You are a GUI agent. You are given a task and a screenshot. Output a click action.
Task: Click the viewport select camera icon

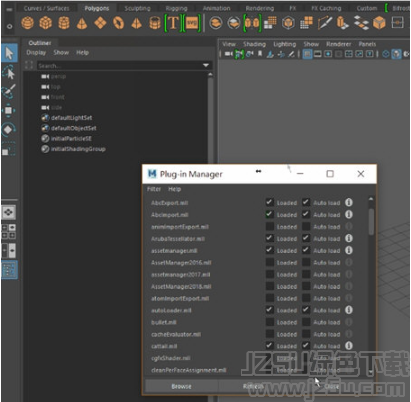(x=229, y=54)
